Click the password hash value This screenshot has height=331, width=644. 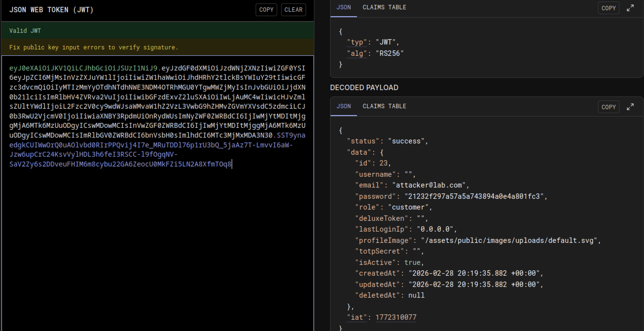point(474,197)
